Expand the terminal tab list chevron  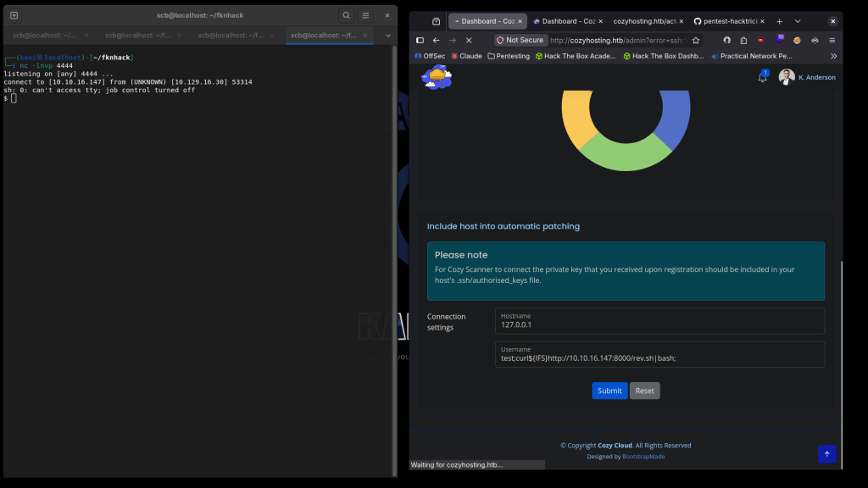point(387,36)
